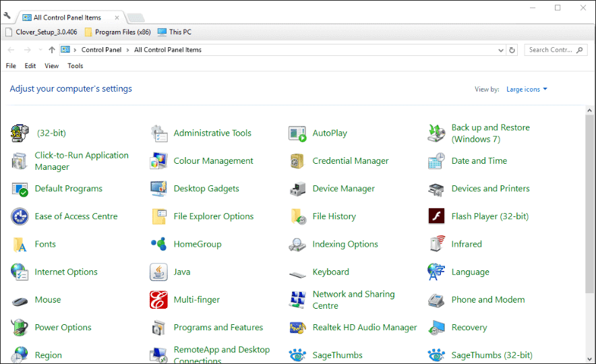Open Region globe icon
This screenshot has height=364, width=596.
20,355
